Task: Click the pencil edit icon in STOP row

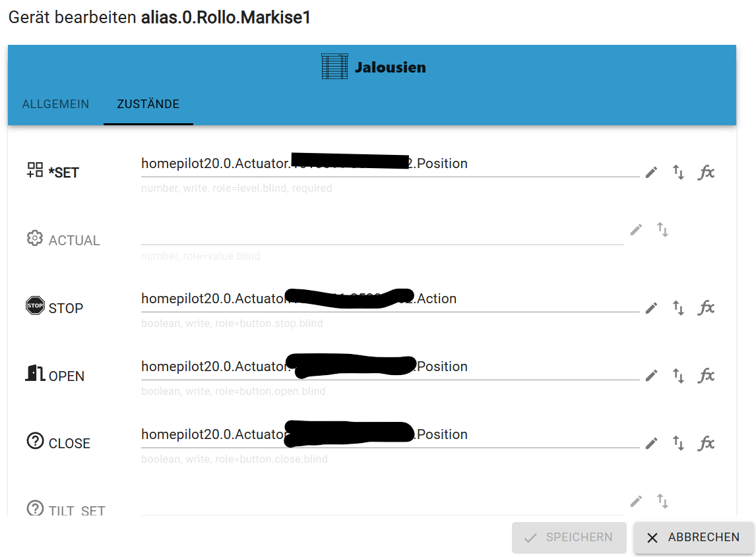Action: (651, 308)
